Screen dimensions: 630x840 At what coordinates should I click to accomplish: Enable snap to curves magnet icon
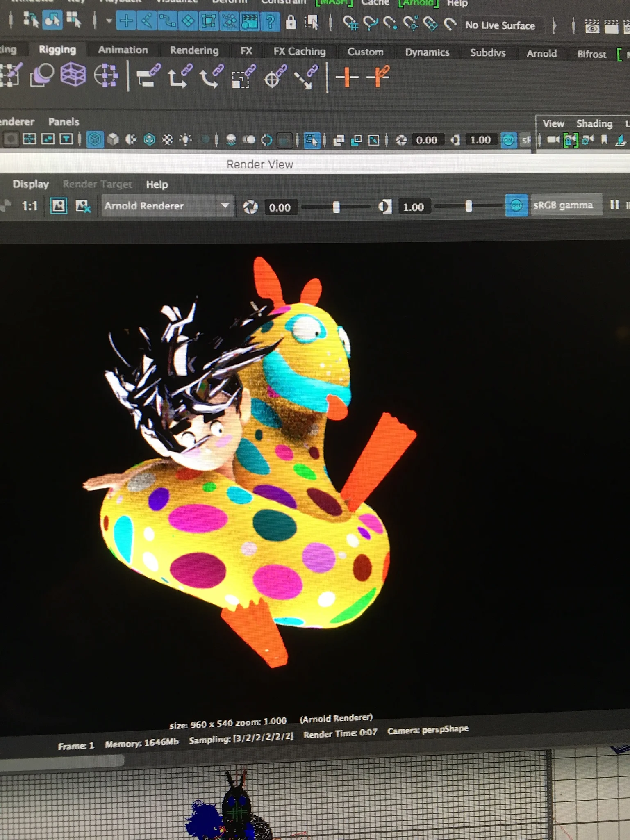pyautogui.click(x=371, y=23)
